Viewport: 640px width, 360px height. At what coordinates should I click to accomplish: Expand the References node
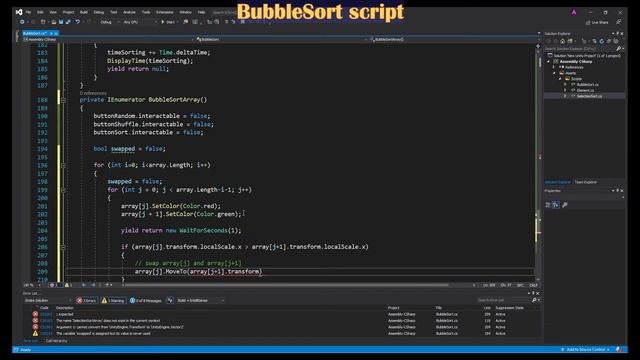coord(554,67)
